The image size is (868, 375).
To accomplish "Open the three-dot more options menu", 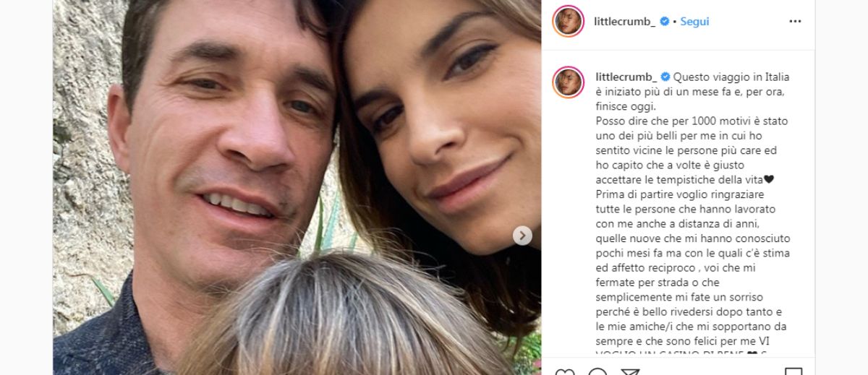I will point(795,22).
